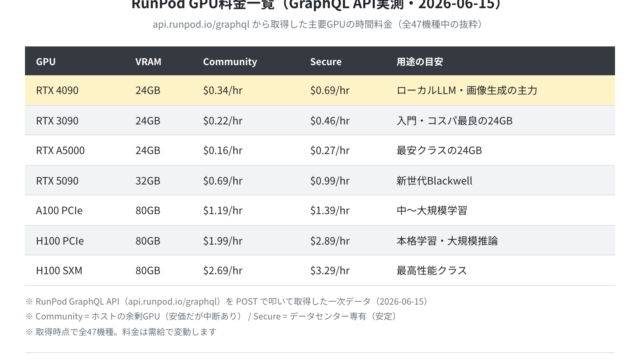Select the RTX 5090 row label
The width and height of the screenshot is (640, 360).
point(57,181)
